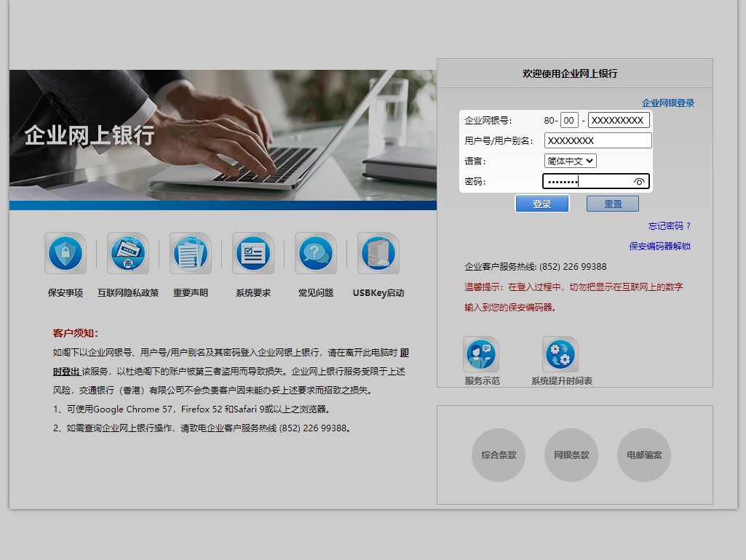
Task: Click the 保安编码器解锁 link
Action: click(659, 247)
